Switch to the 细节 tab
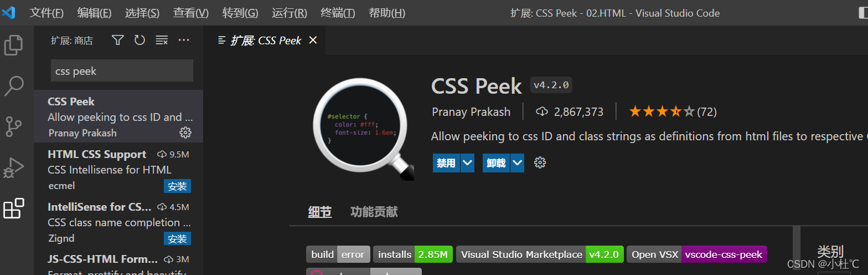Screen dimensions: 868x275 (x=320, y=212)
